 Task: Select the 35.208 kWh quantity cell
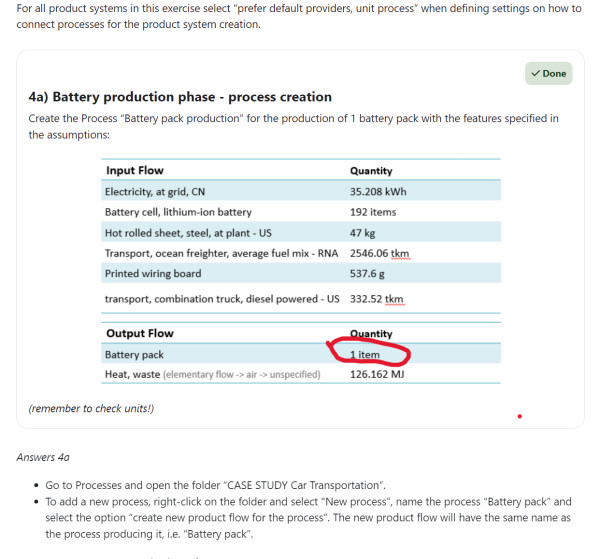coord(378,192)
